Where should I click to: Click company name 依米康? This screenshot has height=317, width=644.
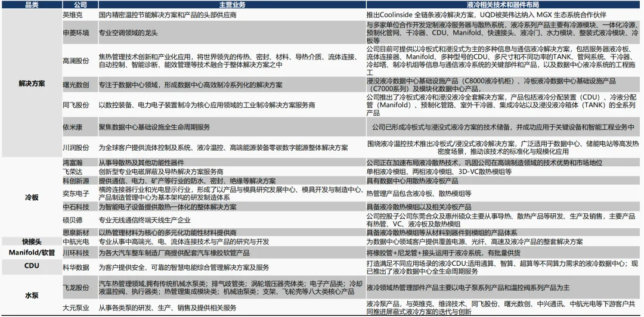[x=73, y=128]
